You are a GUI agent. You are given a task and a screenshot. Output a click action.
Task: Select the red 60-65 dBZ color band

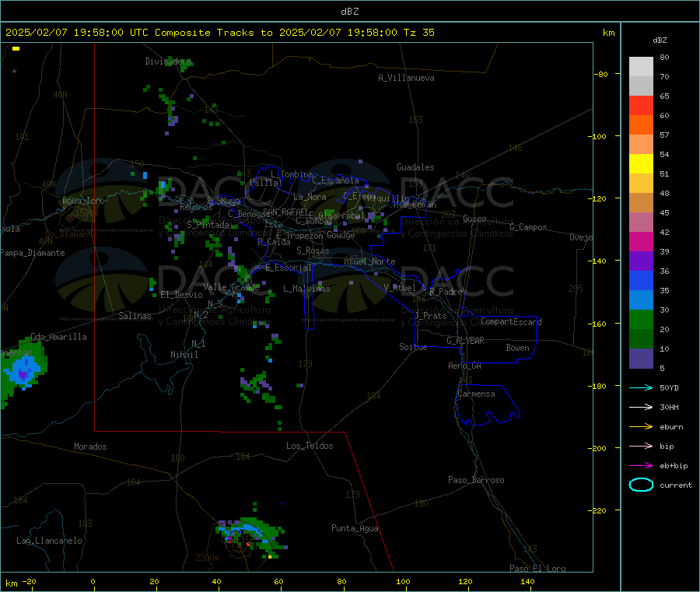pos(641,105)
